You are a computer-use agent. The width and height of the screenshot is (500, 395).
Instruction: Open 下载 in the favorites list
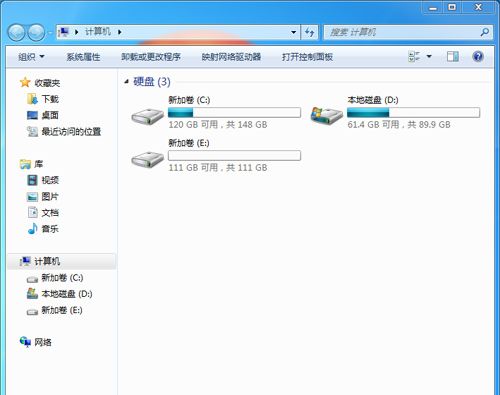(50, 99)
